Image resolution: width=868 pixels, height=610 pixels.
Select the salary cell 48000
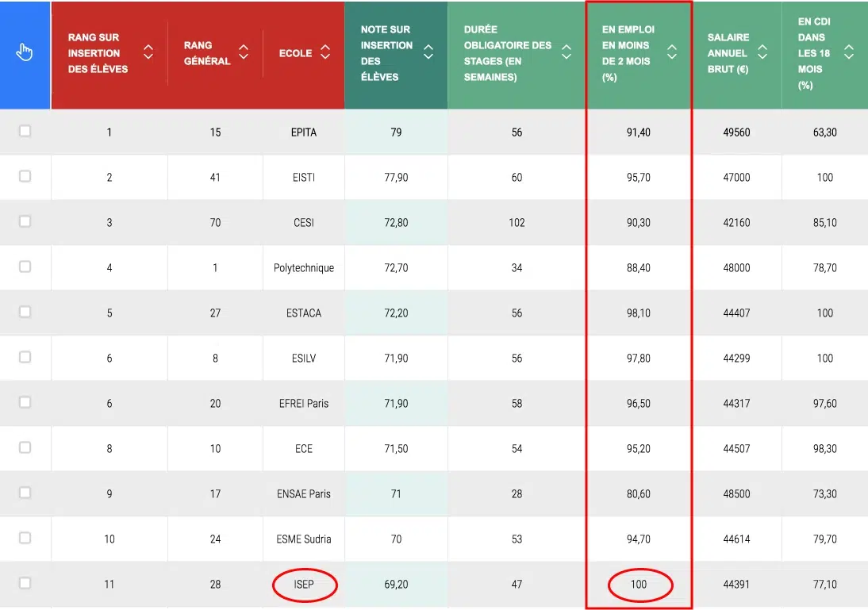[x=737, y=268]
